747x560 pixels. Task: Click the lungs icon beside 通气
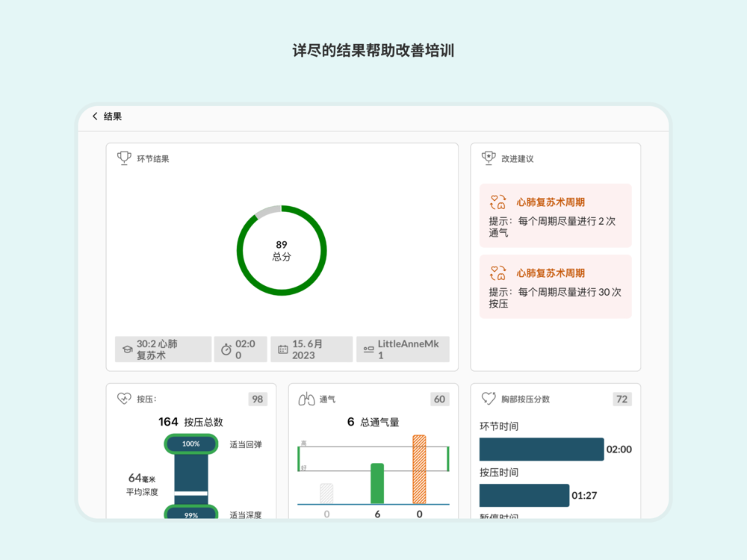click(x=306, y=399)
